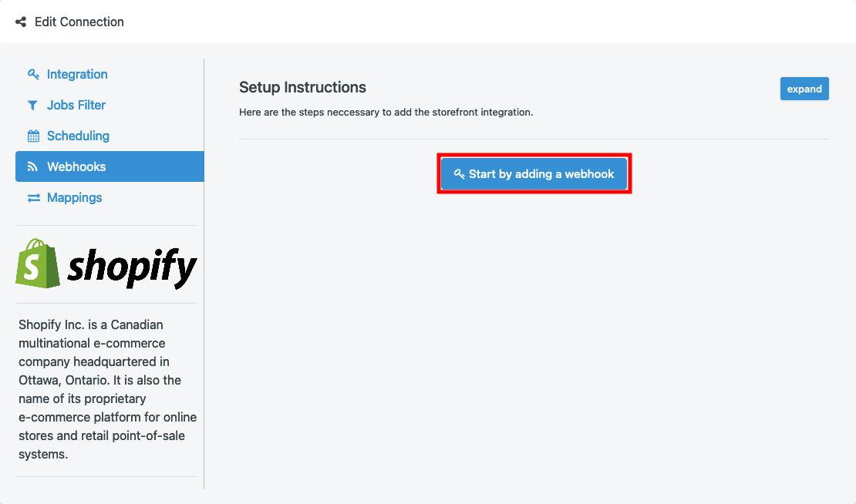Select the Webhooks sidebar item
Image resolution: width=856 pixels, height=504 pixels.
(110, 166)
